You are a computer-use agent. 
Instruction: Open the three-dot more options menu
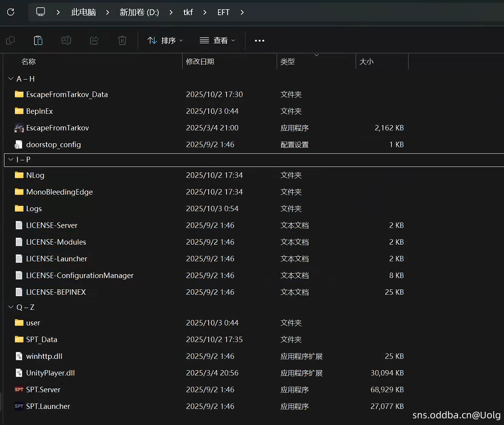[260, 41]
